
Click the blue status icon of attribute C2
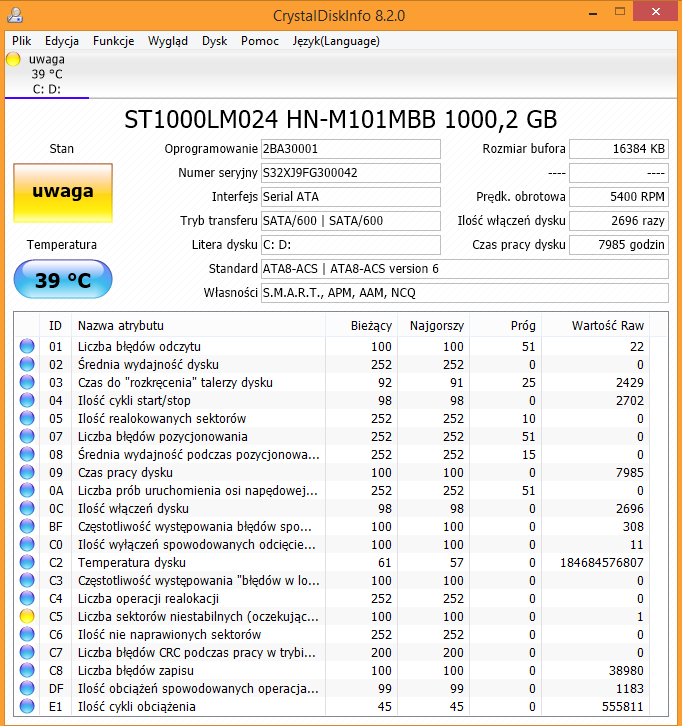(x=27, y=563)
